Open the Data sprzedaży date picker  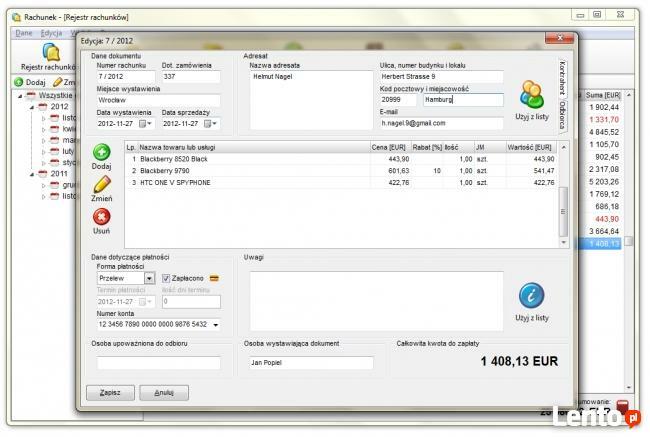pyautogui.click(x=213, y=124)
